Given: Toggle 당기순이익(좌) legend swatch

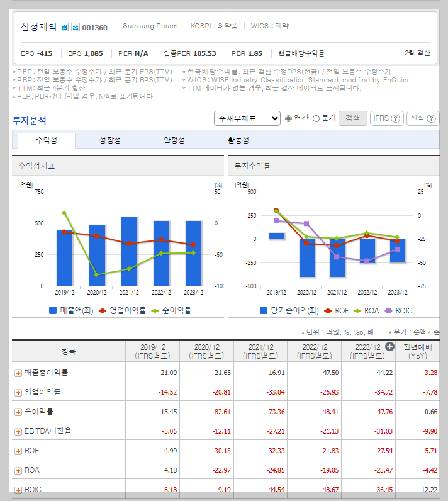Looking at the screenshot, I should tap(264, 310).
